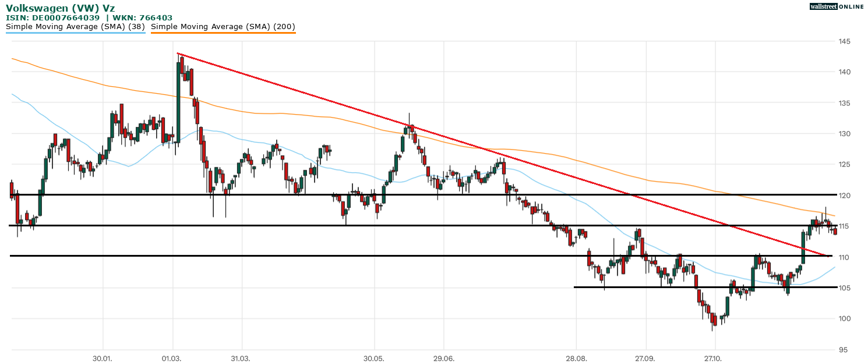This screenshot has width=868, height=362.
Task: Click the 28.08. date axis label
Action: (576, 358)
